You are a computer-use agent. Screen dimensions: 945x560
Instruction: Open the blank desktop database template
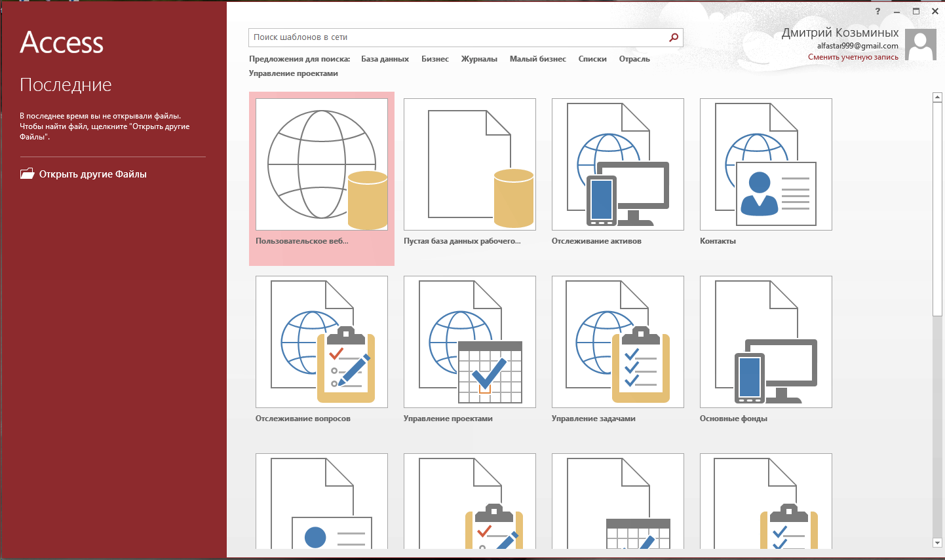[470, 164]
